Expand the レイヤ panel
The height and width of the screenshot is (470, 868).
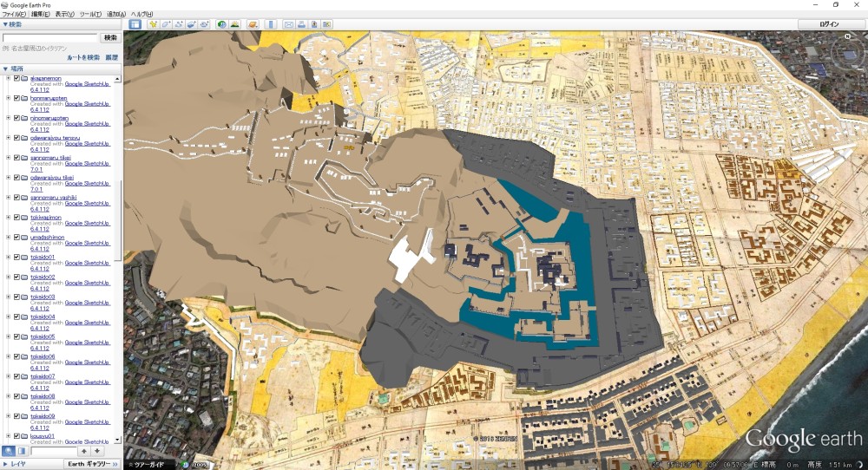17,464
